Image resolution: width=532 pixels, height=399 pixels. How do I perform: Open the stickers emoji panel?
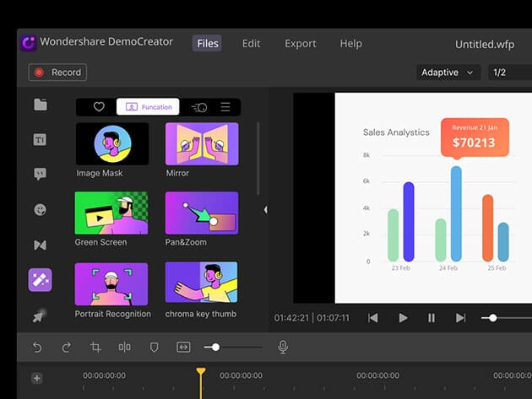[x=40, y=209]
